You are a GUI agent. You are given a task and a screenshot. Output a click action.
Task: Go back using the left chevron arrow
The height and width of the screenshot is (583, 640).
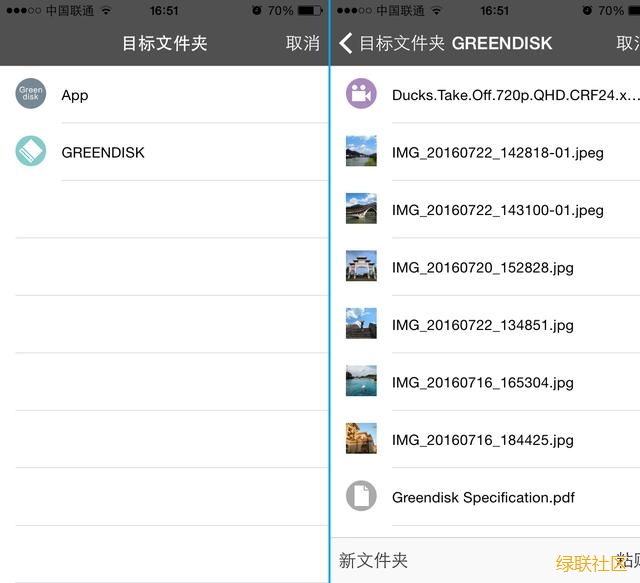coord(346,43)
